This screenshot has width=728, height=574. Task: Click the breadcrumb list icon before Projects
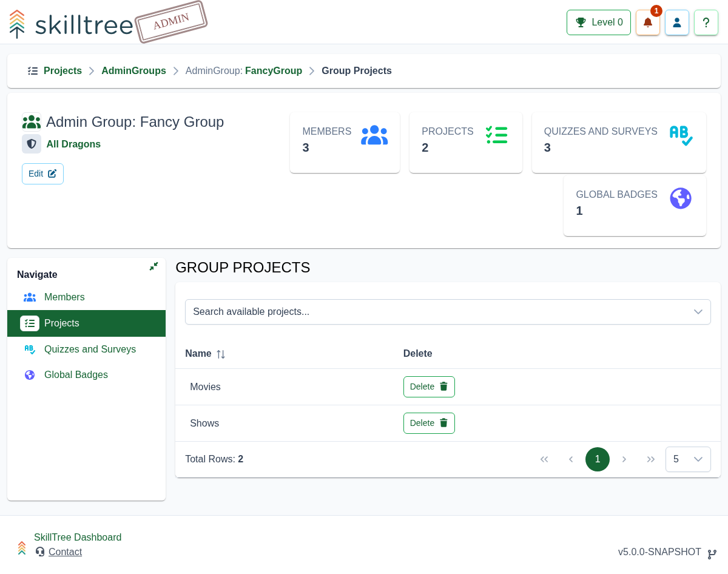33,71
